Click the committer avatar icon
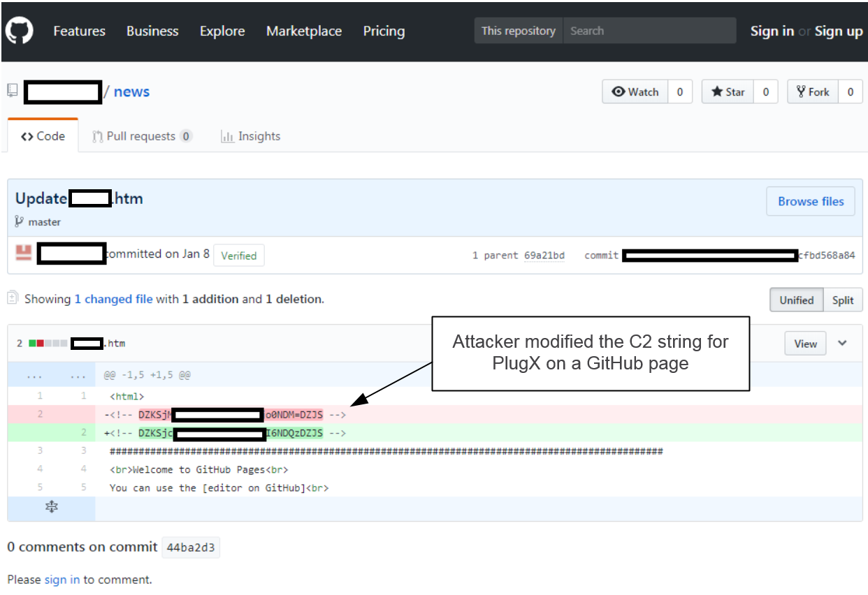The image size is (868, 595). click(24, 254)
